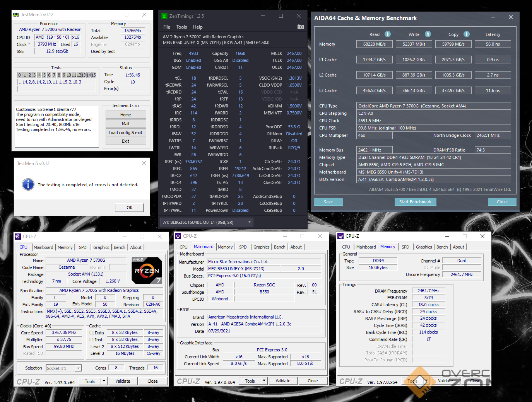
Task: Click the Time value 1:56.45 in TestMem5
Action: [x=133, y=75]
